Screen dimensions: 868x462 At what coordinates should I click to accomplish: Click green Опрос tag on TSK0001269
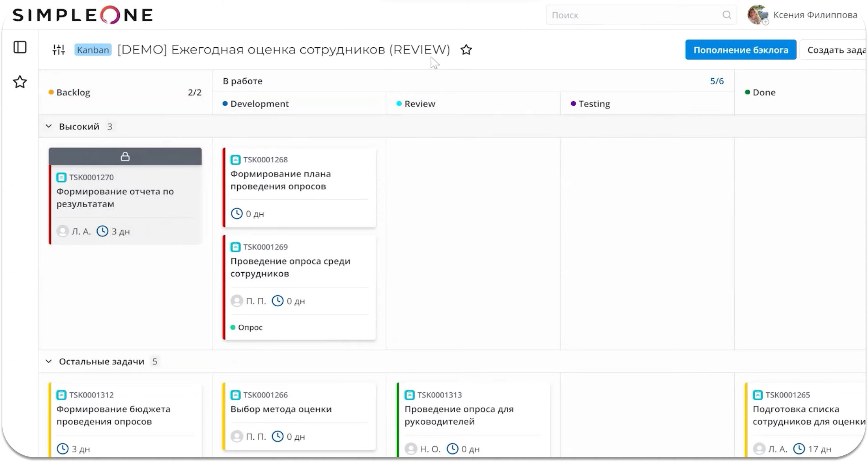point(247,327)
